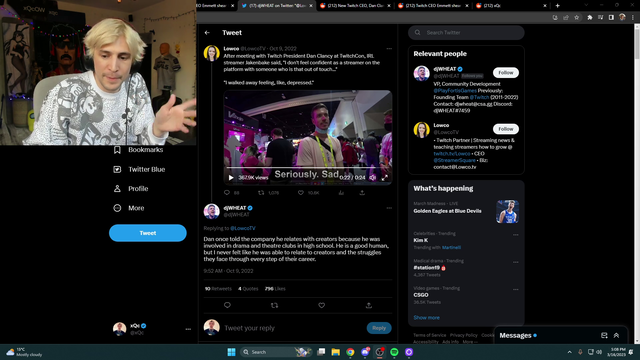The width and height of the screenshot is (640, 360).
Task: Open account options dots beside xQc profile
Action: (188, 329)
